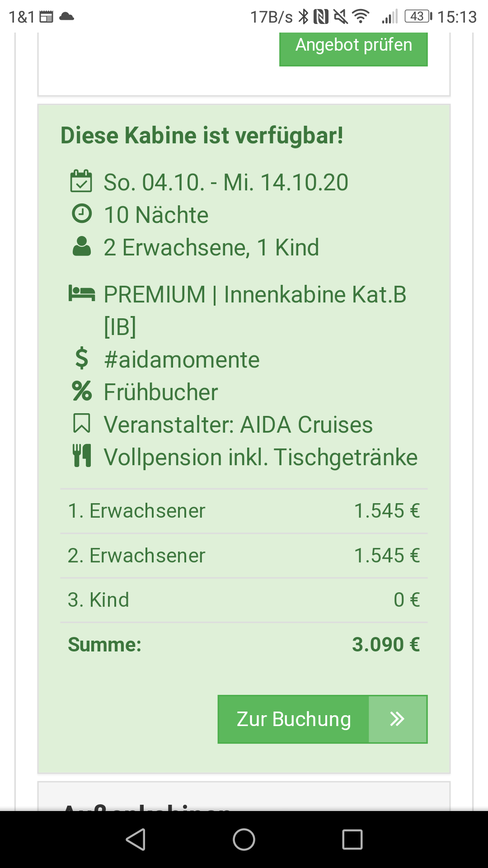
Task: Select the 2. Erwachsener price row
Action: pyautogui.click(x=244, y=556)
